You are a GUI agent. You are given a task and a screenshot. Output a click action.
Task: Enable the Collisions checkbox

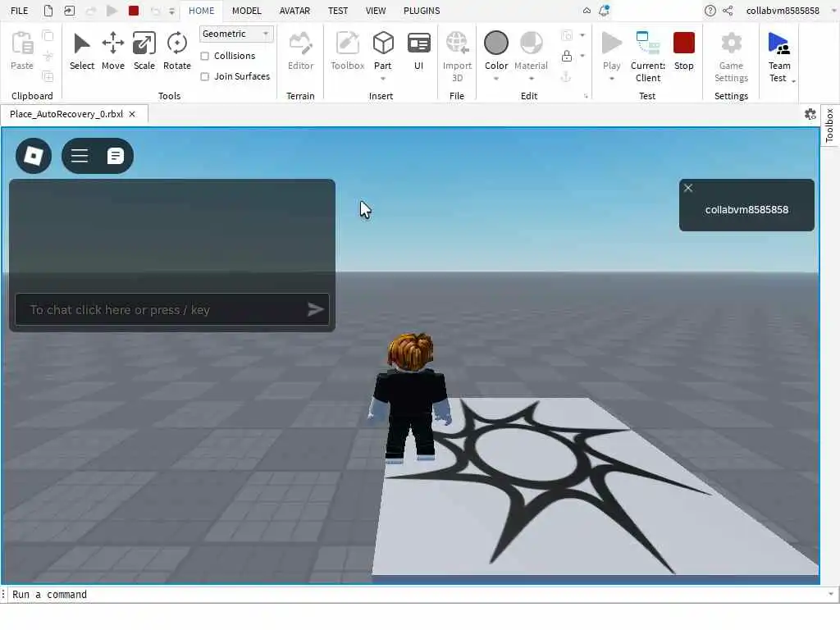[x=204, y=57]
